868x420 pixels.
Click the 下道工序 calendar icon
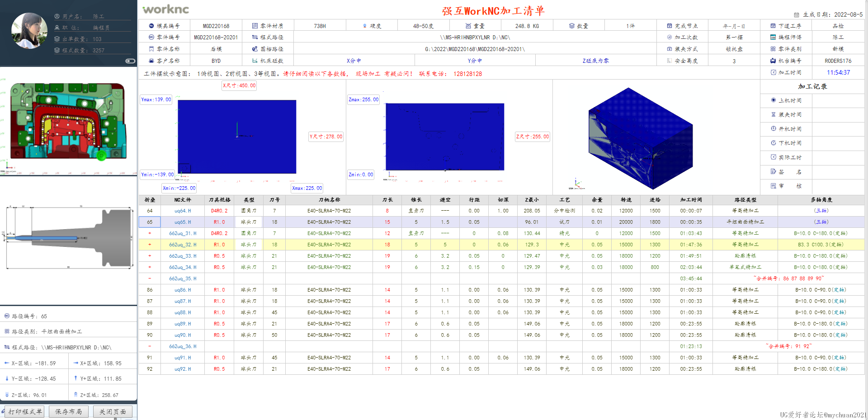(x=774, y=26)
